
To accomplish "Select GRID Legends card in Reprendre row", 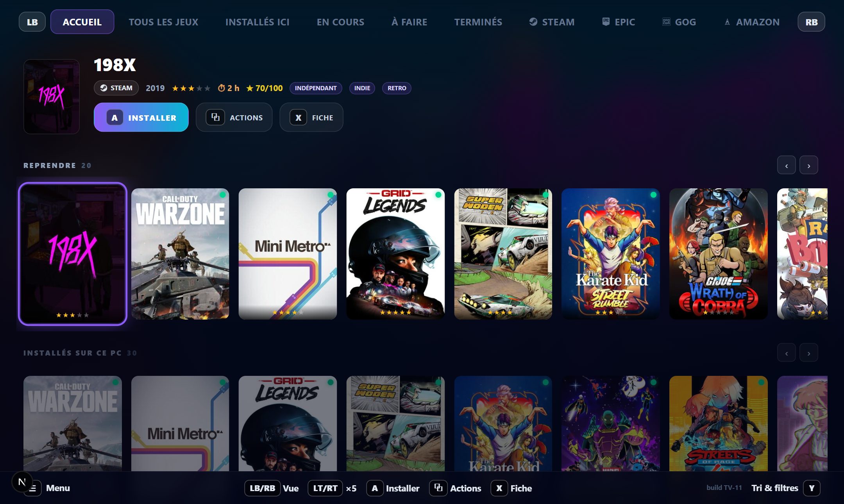I will point(395,254).
